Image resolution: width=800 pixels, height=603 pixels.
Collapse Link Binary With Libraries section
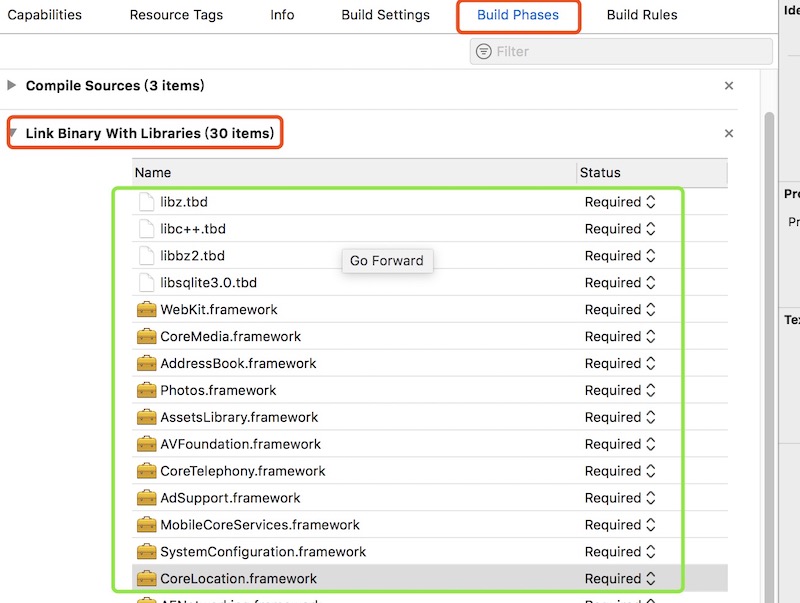[12, 134]
